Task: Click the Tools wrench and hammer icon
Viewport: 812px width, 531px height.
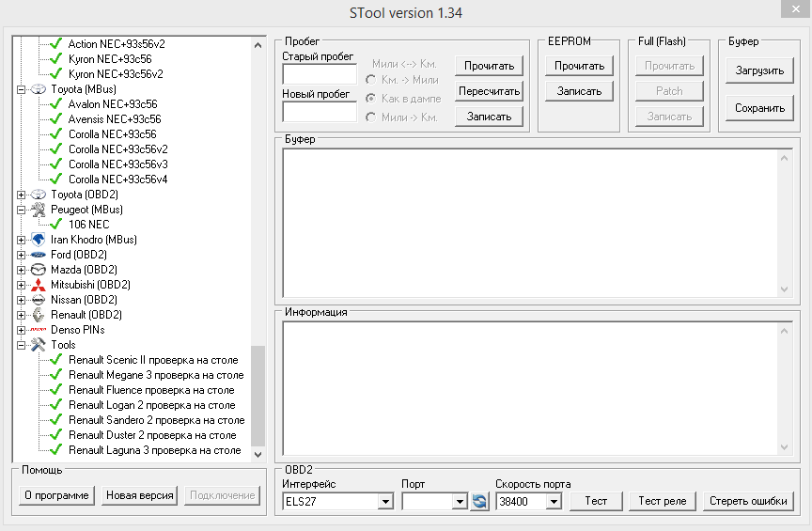Action: pos(39,345)
